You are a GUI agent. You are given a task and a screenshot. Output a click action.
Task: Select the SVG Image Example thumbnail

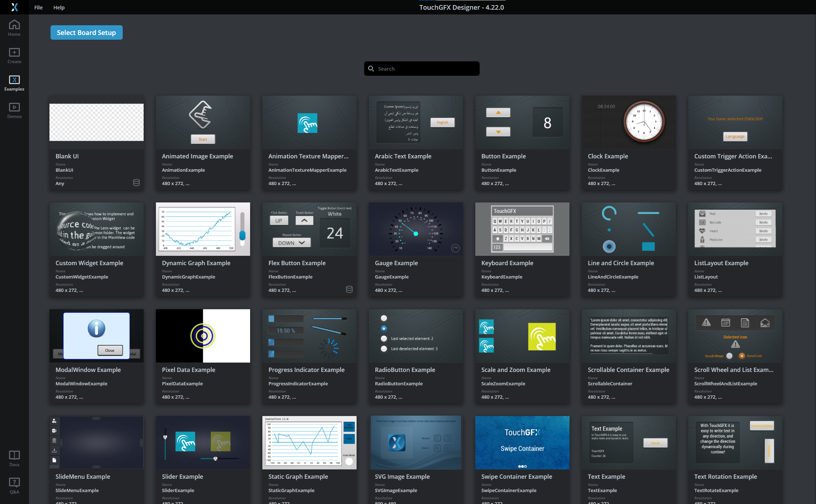click(416, 443)
